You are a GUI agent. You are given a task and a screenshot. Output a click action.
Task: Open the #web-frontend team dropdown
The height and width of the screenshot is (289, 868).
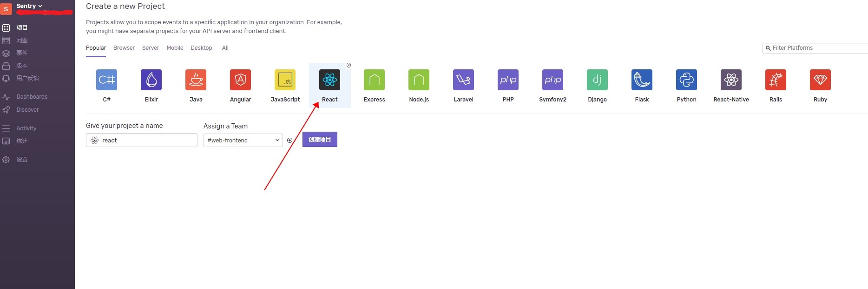tap(243, 140)
